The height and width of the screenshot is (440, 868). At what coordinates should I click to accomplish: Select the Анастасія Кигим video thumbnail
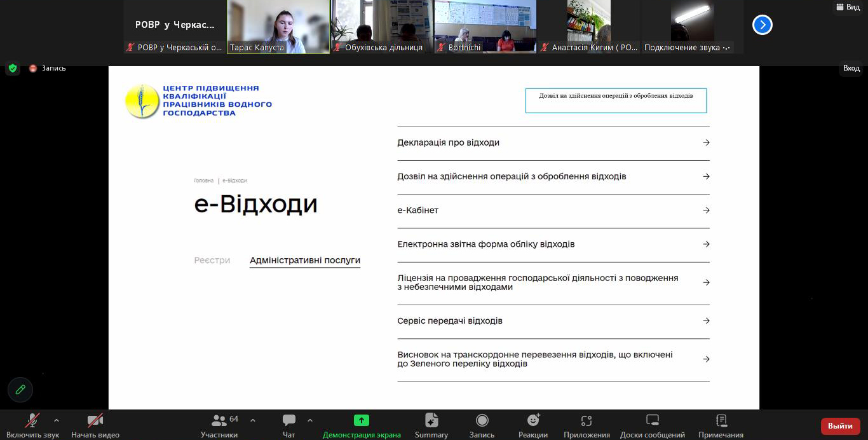[589, 27]
